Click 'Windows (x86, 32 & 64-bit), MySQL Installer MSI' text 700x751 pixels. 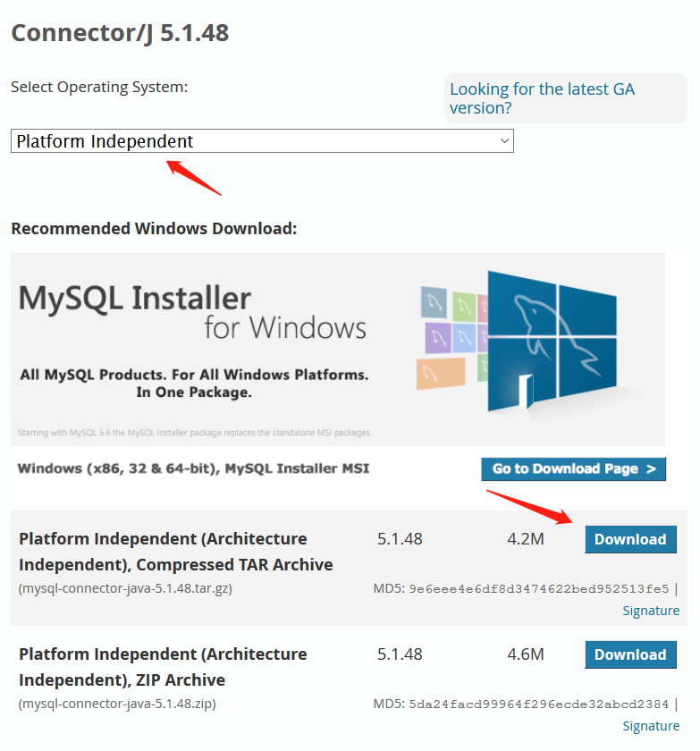193,468
